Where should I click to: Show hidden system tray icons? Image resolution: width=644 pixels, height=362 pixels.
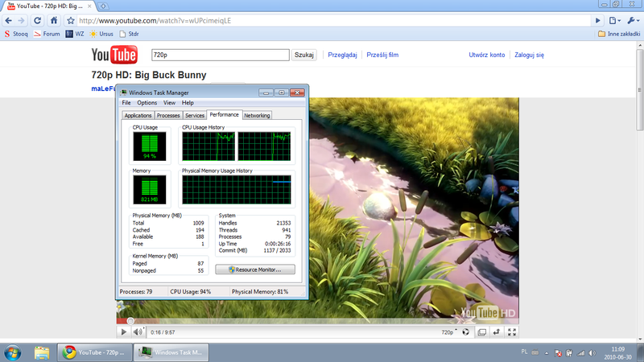click(x=547, y=353)
